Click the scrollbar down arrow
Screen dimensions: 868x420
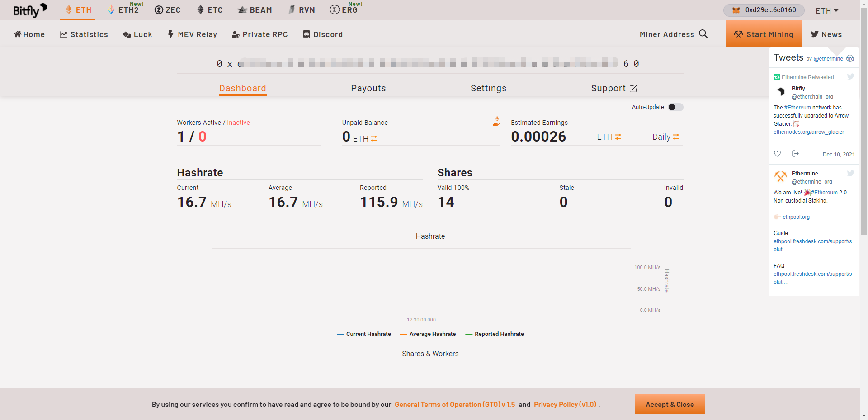click(x=864, y=416)
